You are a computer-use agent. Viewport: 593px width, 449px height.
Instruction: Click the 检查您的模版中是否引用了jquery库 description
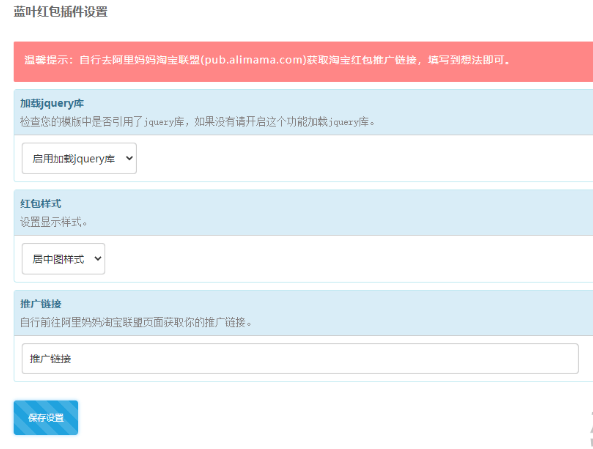197,122
